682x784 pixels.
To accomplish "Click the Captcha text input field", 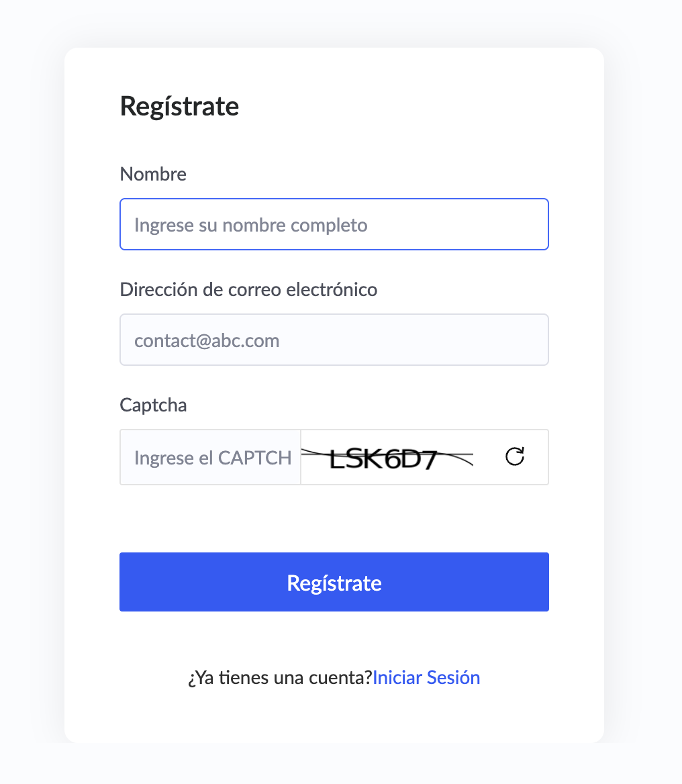I will [211, 457].
